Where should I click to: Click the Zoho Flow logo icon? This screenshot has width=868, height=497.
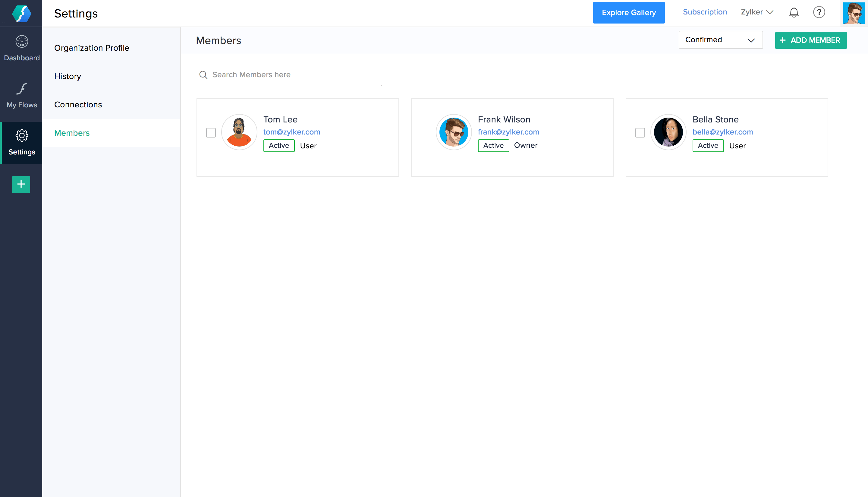[x=21, y=14]
